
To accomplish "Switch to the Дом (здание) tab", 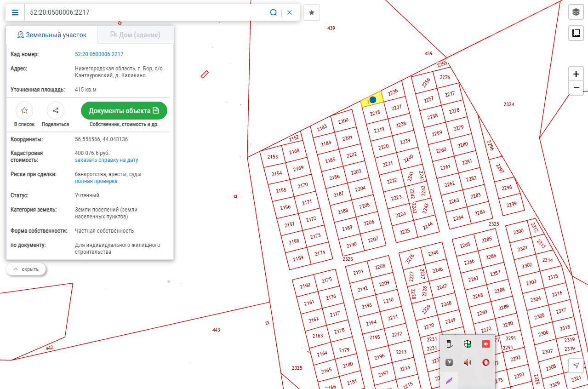I will pos(135,35).
